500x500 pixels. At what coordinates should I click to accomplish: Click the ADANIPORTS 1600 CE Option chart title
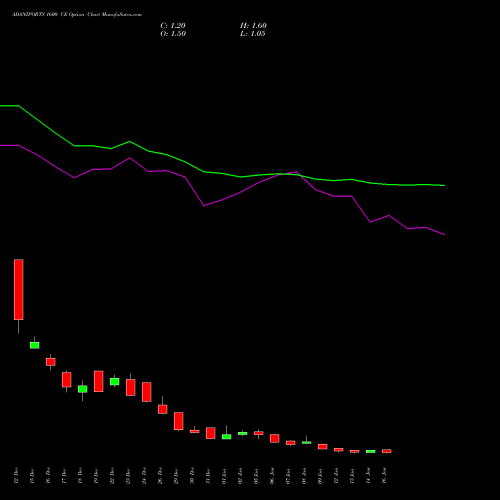coord(77,15)
